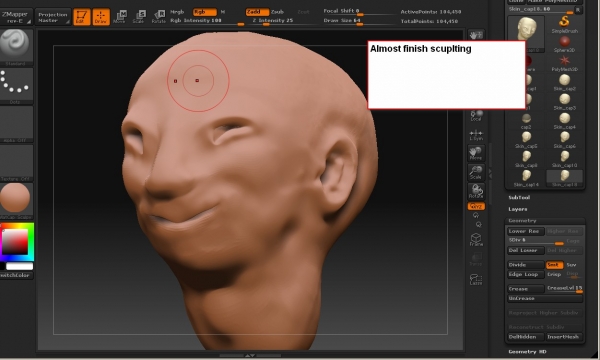This screenshot has width=600, height=360.
Task: Open the ZMapper plugin button
Action: point(16,17)
